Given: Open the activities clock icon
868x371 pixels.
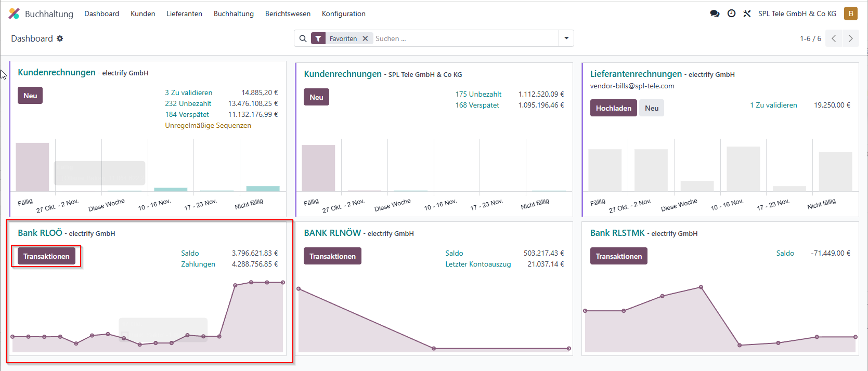Looking at the screenshot, I should (731, 14).
